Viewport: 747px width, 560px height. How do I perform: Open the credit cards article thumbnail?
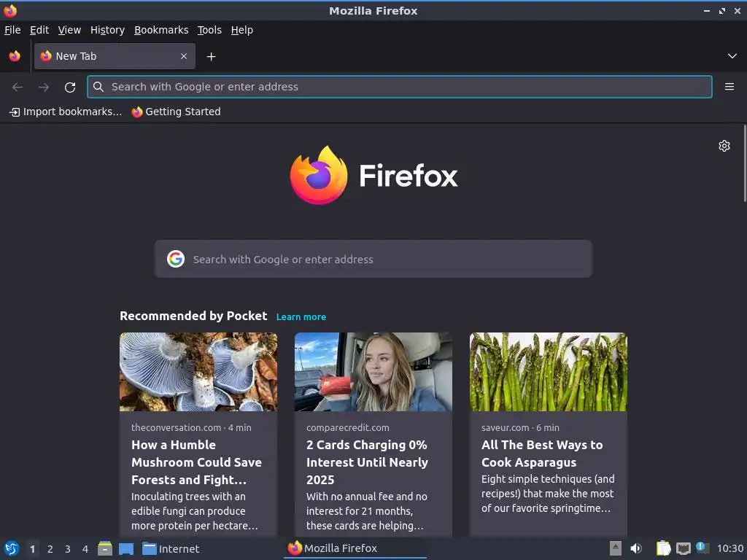tap(373, 372)
